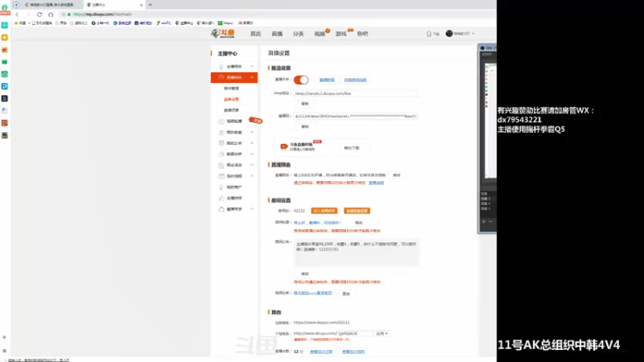
Task: Click the browser forward arrow
Action: (x=28, y=14)
